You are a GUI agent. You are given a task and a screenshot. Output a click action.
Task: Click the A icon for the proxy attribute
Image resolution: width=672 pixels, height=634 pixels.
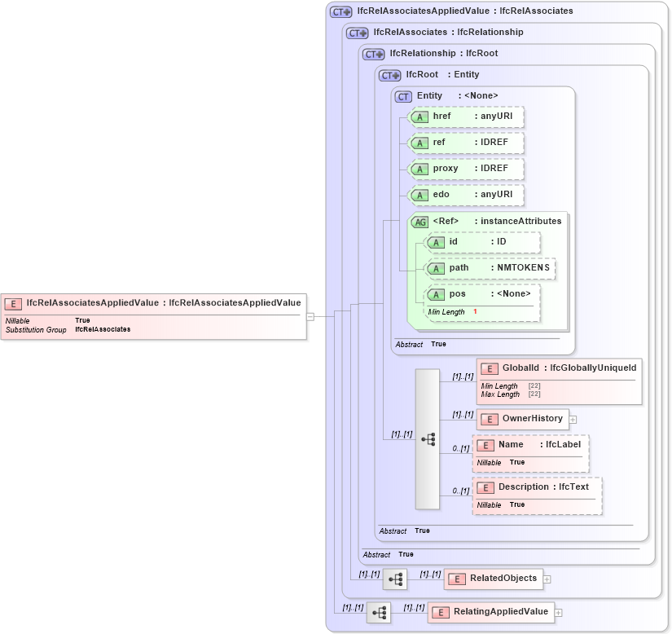point(419,169)
